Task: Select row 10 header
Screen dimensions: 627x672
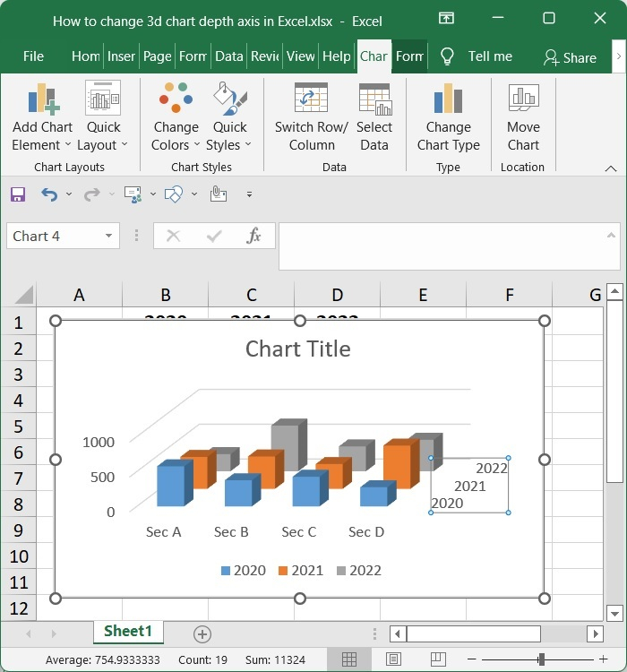Action: tap(19, 556)
